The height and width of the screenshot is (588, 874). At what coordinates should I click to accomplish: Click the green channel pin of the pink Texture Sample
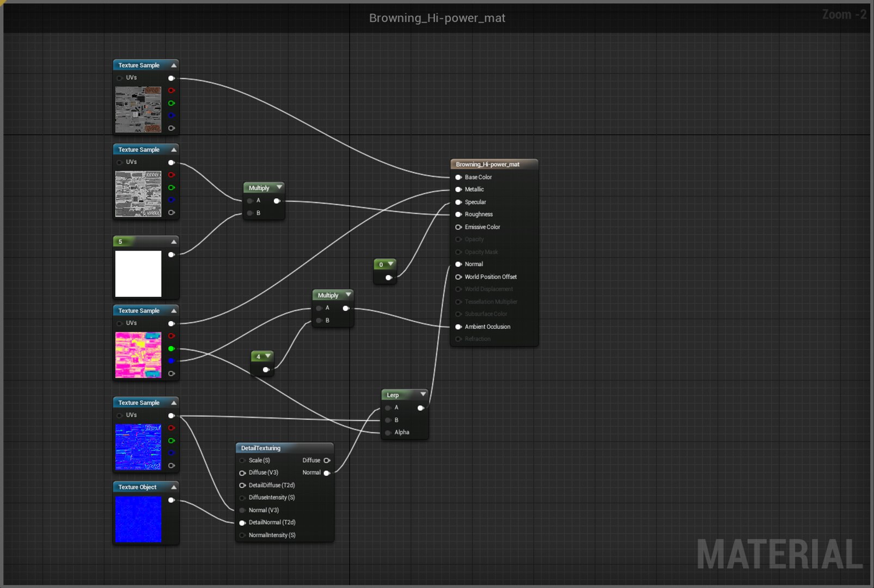[x=172, y=348]
